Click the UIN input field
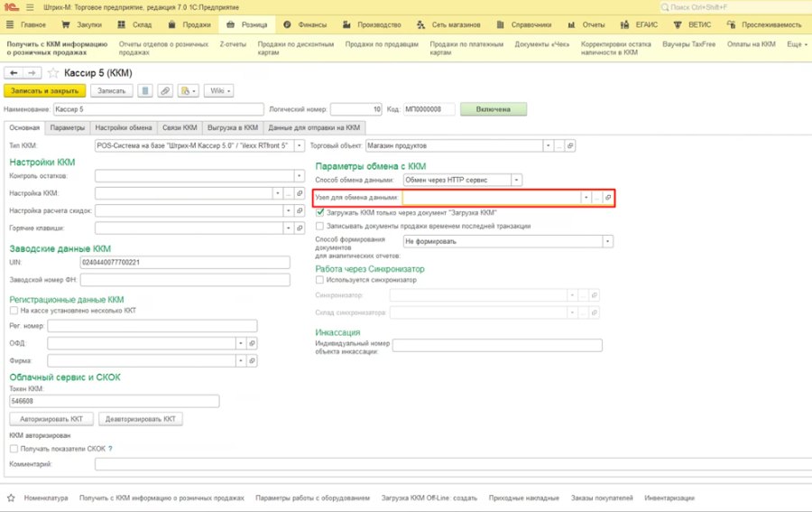812x512 pixels. pyautogui.click(x=185, y=262)
